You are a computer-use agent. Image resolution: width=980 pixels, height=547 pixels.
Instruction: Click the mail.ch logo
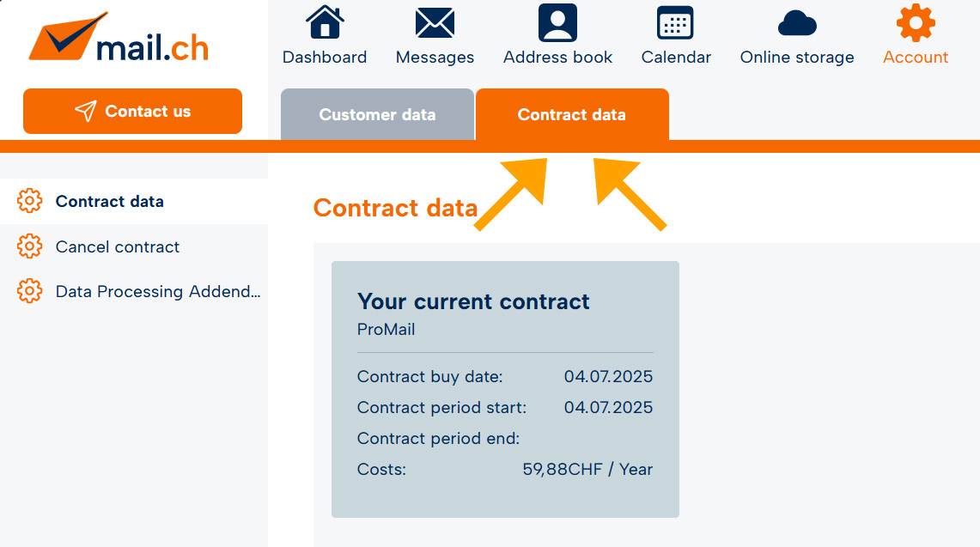click(119, 37)
